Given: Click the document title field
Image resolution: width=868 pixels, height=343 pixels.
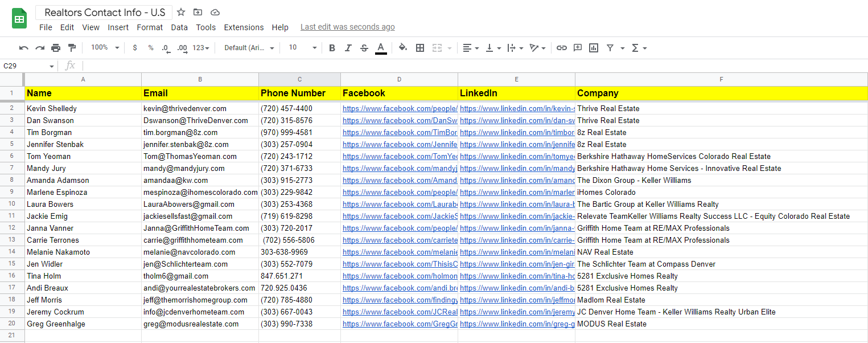Looking at the screenshot, I should pyautogui.click(x=105, y=13).
